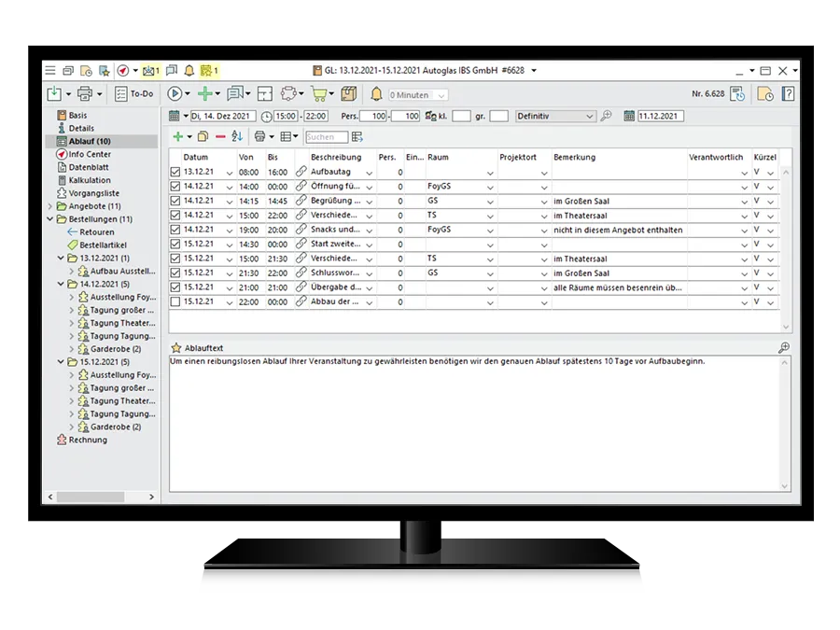Click the bell reminder icon beside minutes field
Viewport: 840px width, 630px height.
tap(376, 94)
